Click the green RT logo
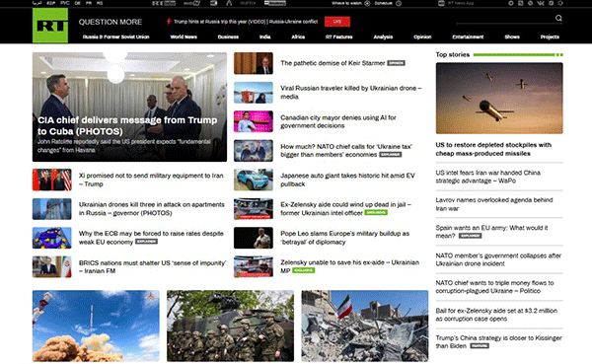The image size is (592, 364). (x=50, y=26)
